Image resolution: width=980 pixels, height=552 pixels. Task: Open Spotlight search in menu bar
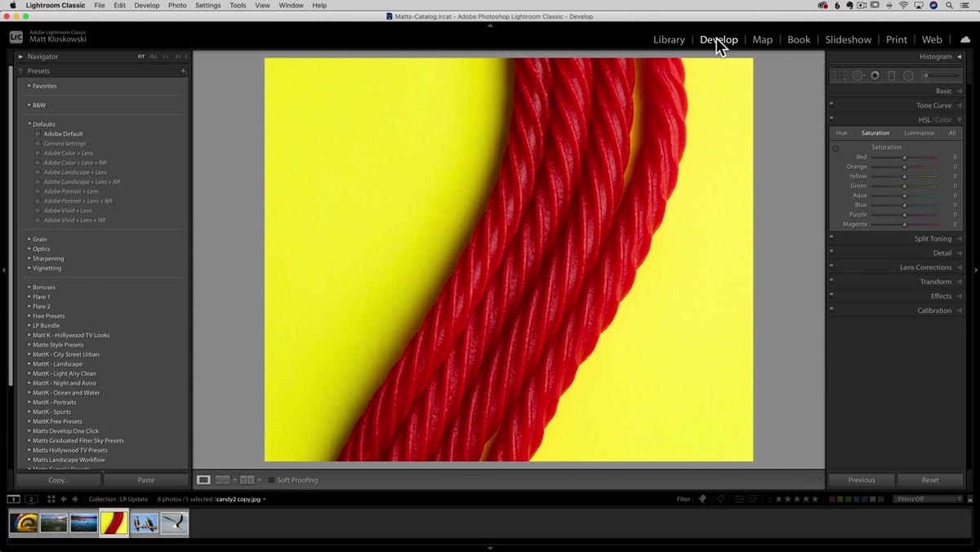pyautogui.click(x=950, y=5)
